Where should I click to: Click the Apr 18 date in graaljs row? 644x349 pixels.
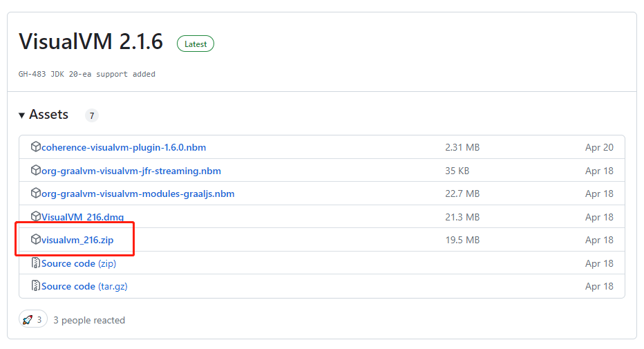click(599, 194)
